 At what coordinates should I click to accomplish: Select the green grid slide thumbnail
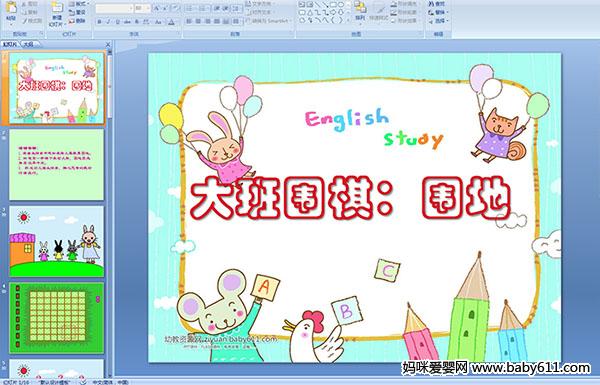(56, 318)
